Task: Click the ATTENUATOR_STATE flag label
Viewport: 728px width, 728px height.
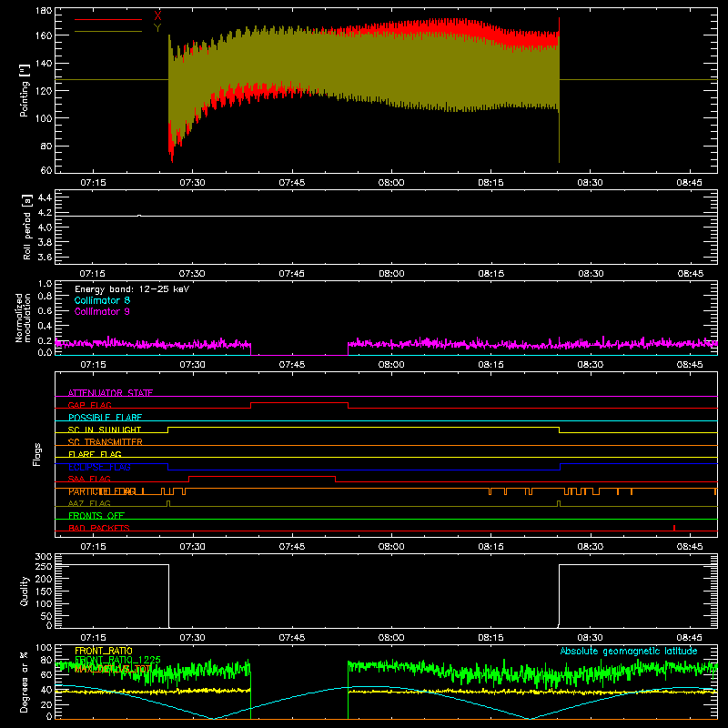Action: [x=110, y=393]
